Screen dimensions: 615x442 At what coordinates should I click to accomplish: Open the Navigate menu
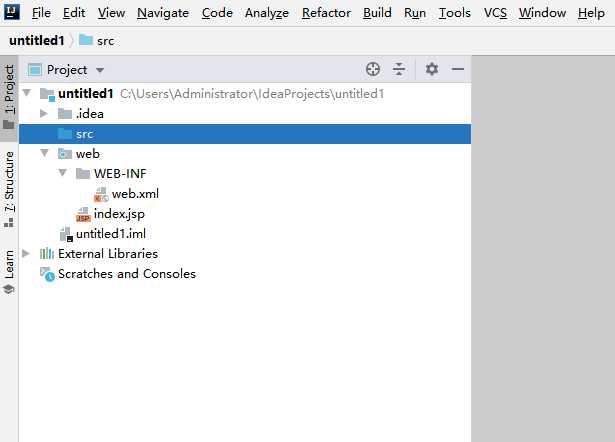coord(163,13)
